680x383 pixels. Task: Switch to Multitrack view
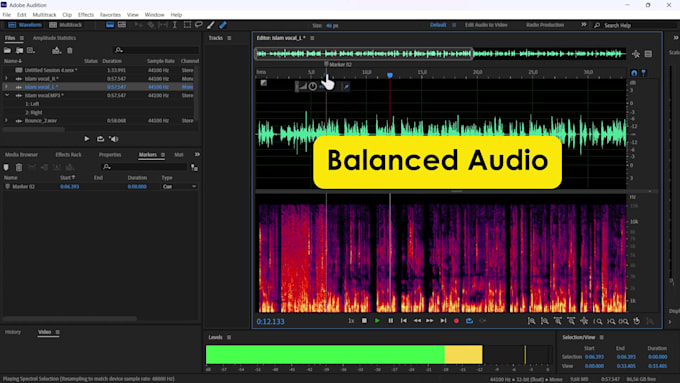pyautogui.click(x=65, y=25)
